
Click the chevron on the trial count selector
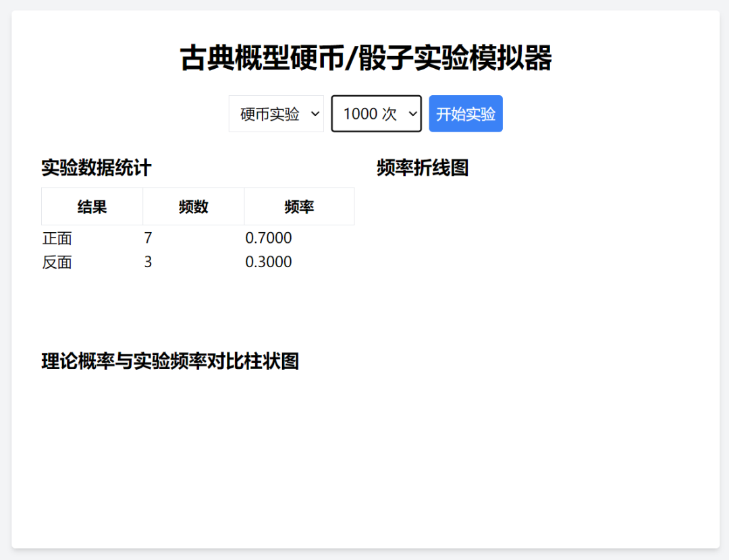pos(413,113)
